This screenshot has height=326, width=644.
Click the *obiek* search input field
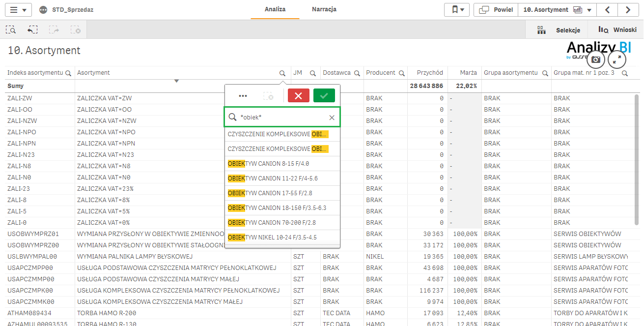click(282, 118)
